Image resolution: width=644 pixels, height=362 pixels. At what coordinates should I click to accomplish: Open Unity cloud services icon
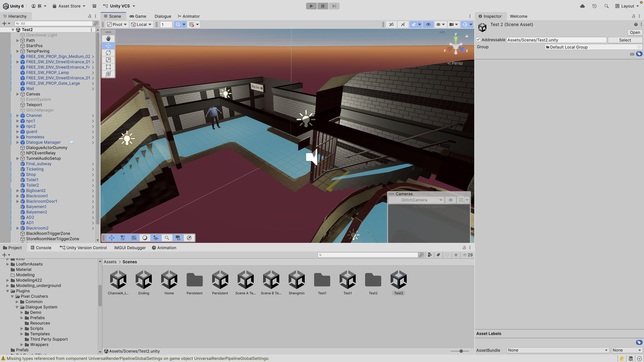click(582, 6)
